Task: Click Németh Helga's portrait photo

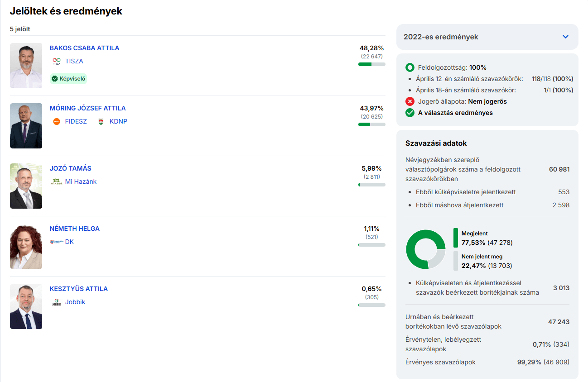Action: click(x=26, y=247)
